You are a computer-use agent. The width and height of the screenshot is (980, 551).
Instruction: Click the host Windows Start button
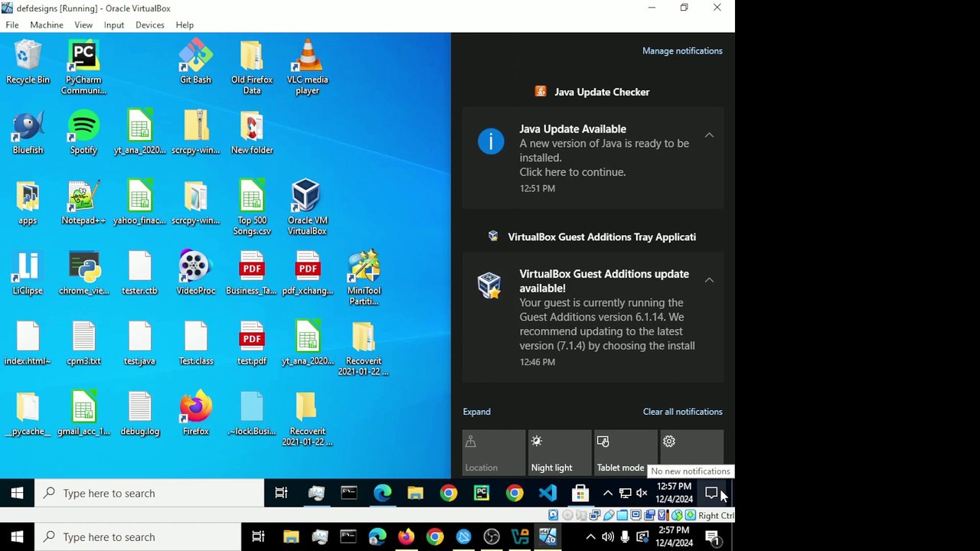pos(17,537)
